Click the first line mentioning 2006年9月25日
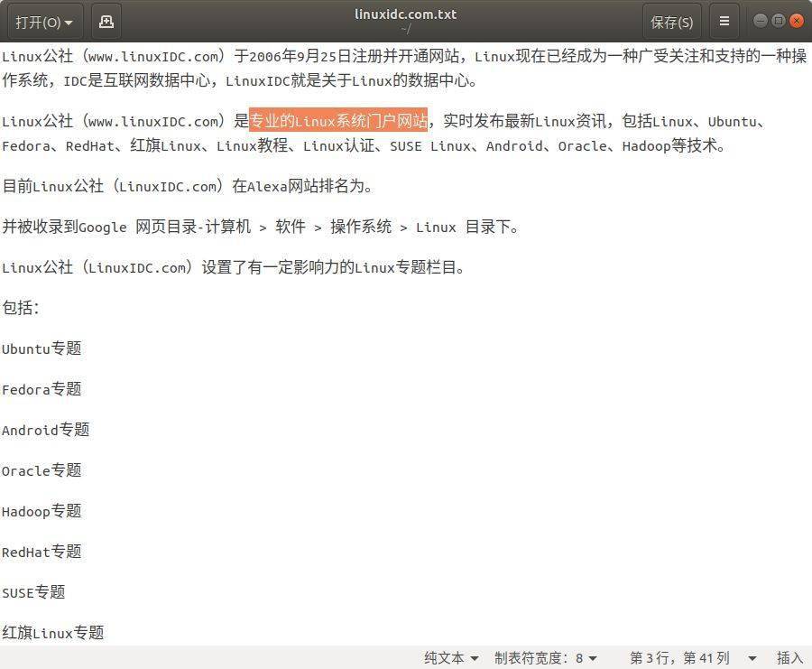 coord(404,56)
